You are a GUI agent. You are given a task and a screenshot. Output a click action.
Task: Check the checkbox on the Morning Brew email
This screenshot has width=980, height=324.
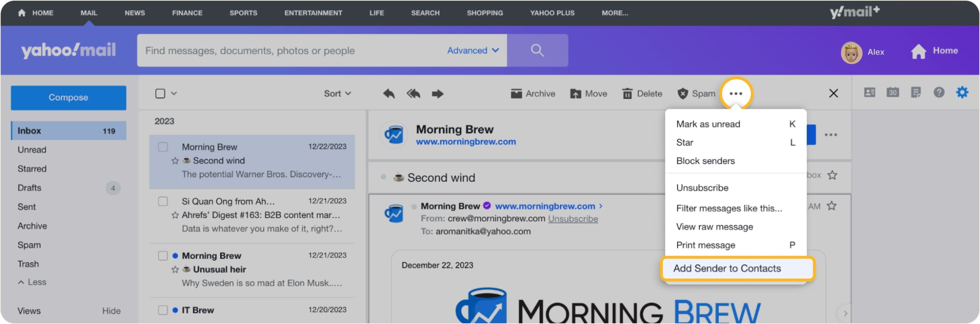[x=163, y=147]
